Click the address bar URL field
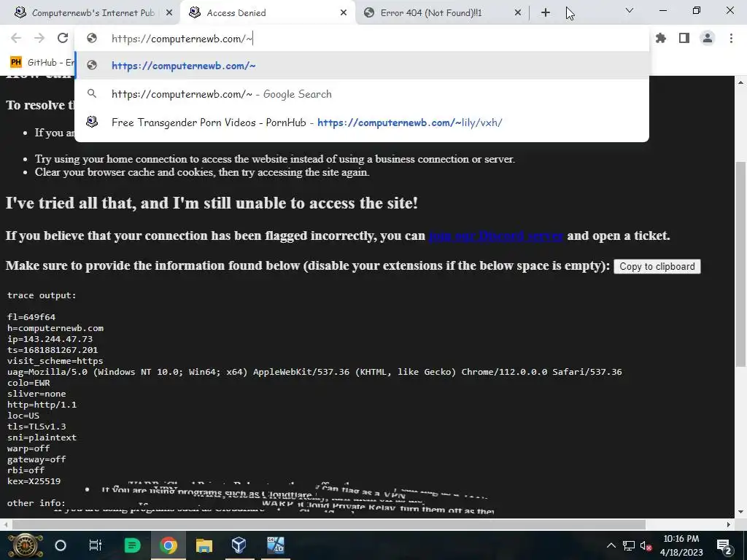Viewport: 747px width, 560px height. [362, 39]
